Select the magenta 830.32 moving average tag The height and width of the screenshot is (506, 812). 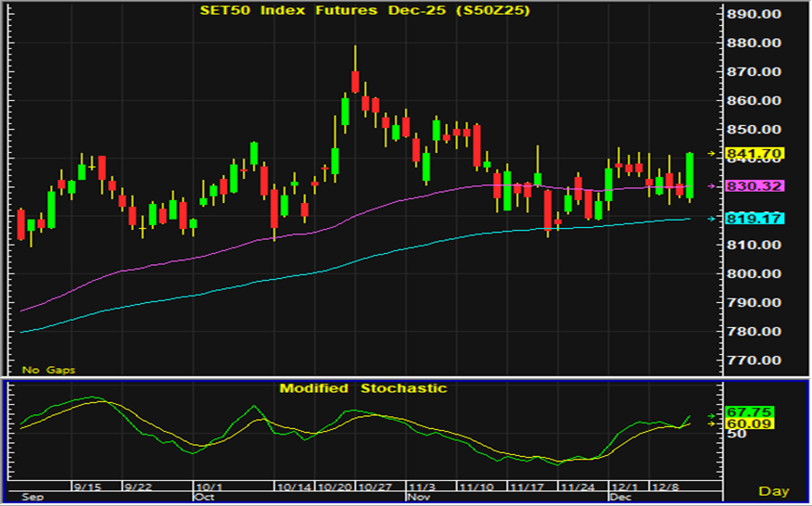click(x=755, y=186)
